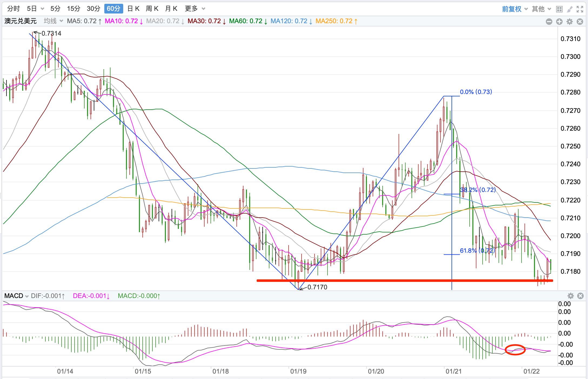588x379 pixels.
Task: Open the multi-chart grid layout icon
Action: 559,9
